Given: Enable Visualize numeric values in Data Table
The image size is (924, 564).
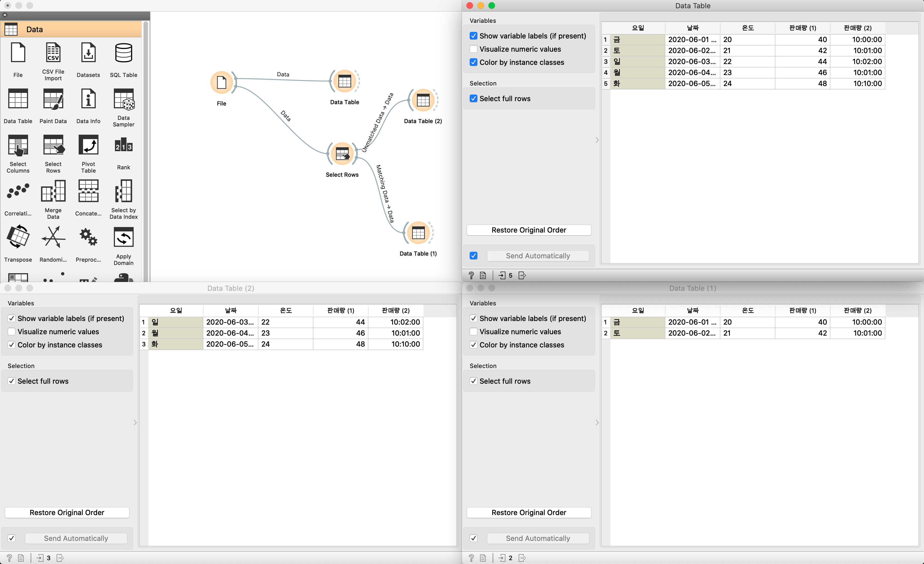Looking at the screenshot, I should click(474, 49).
